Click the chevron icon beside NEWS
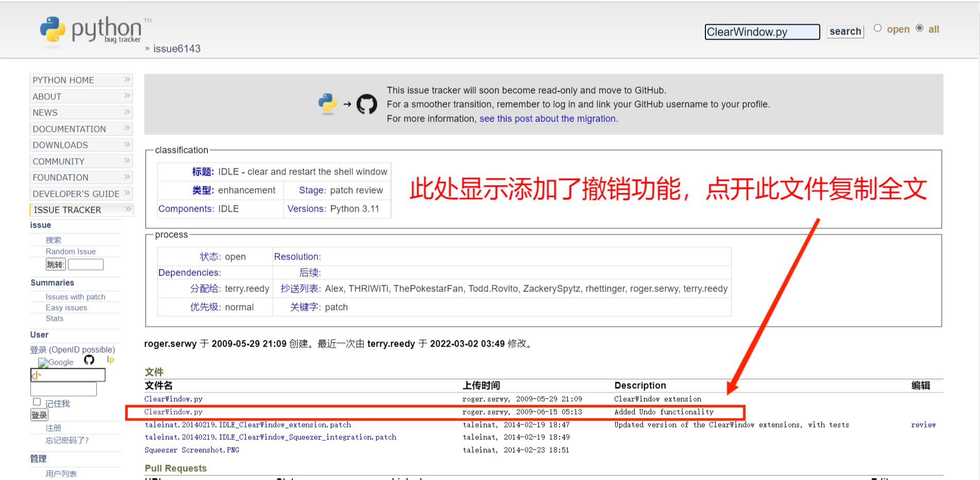This screenshot has height=480, width=980. point(127,112)
